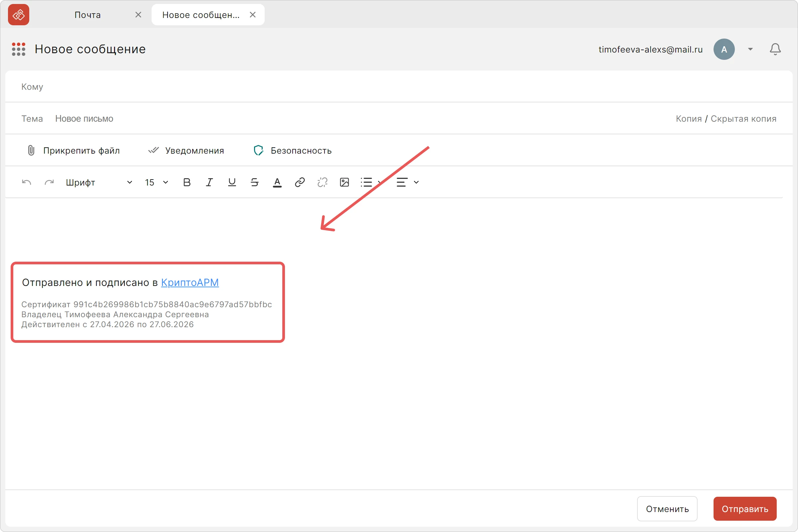The height and width of the screenshot is (532, 798).
Task: Toggle strikethrough formatting
Action: [x=254, y=183]
